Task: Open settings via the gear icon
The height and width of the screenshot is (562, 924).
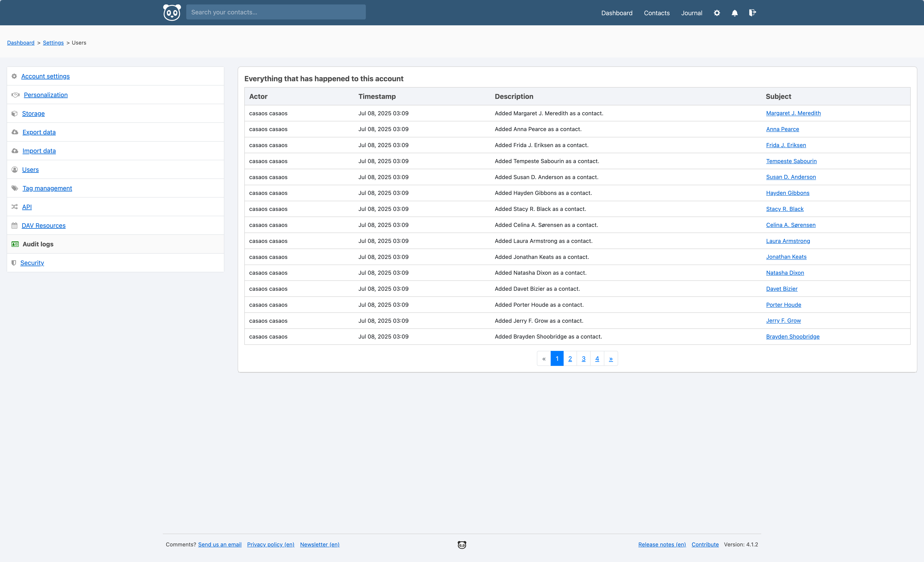Action: point(717,13)
